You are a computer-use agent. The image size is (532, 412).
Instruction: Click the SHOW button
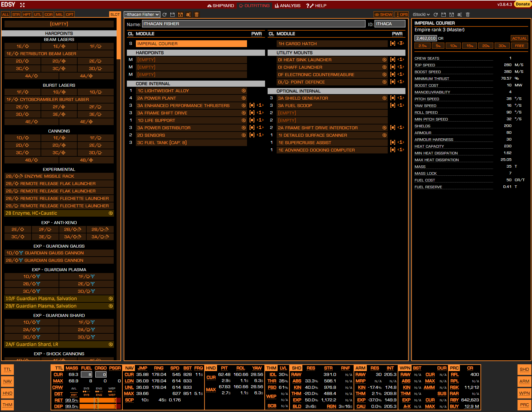click(383, 15)
